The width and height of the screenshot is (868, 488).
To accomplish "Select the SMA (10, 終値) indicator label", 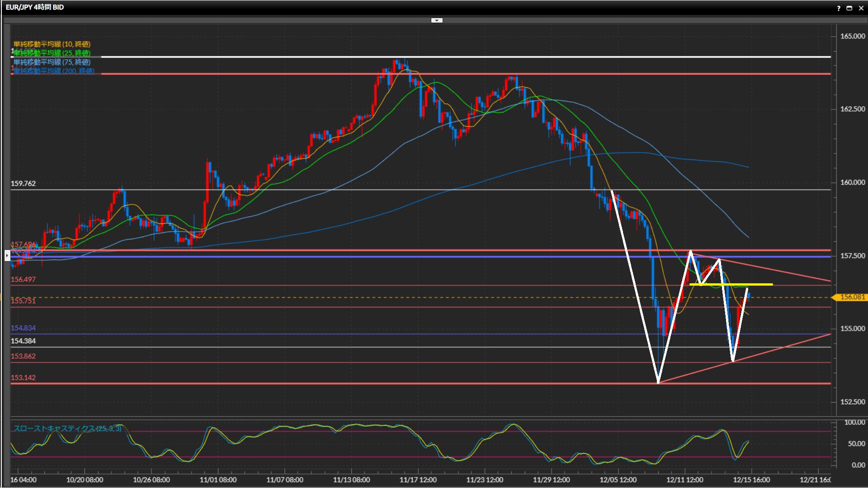I will point(52,44).
